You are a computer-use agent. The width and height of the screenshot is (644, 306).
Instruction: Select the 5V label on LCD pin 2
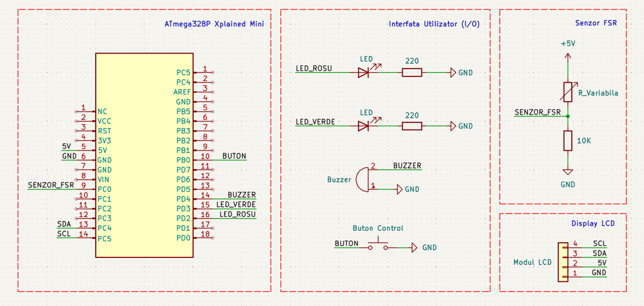602,263
